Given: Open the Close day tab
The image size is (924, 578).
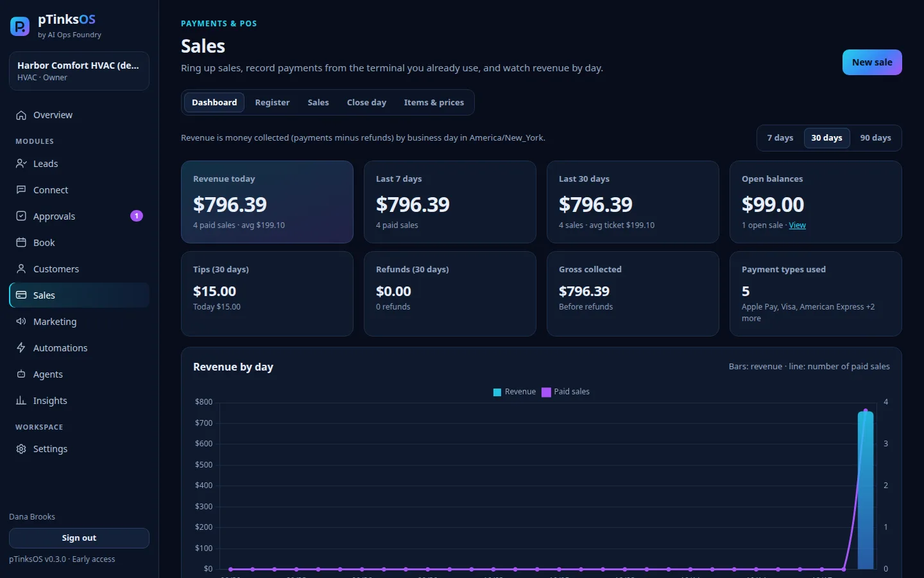Looking at the screenshot, I should tap(366, 103).
